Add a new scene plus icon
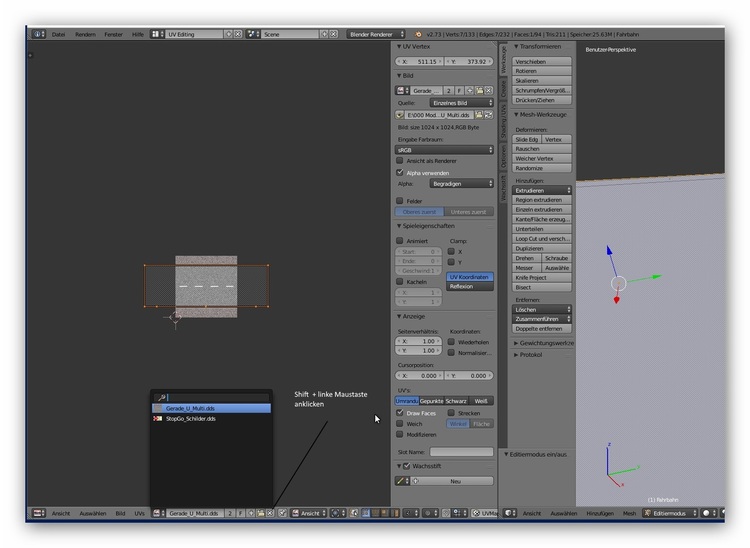The height and width of the screenshot is (548, 750). pyautogui.click(x=324, y=34)
